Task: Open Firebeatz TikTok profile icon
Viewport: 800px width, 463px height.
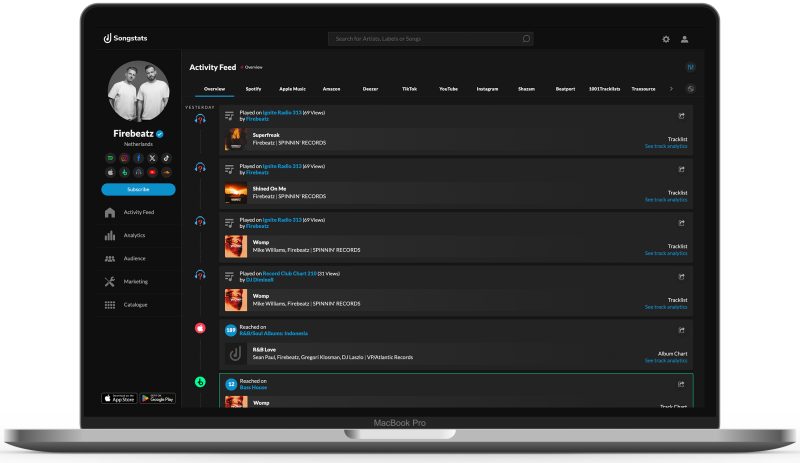Action: 166,158
